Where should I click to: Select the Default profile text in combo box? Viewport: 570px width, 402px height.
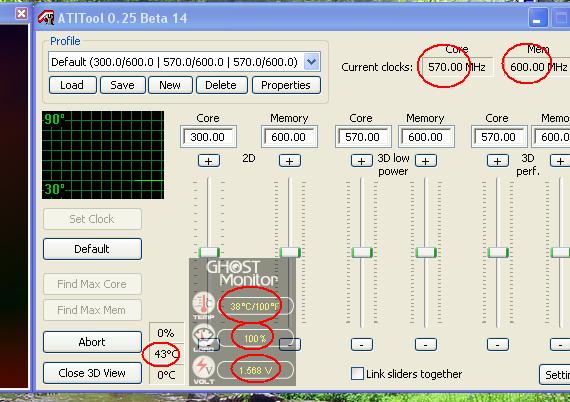point(174,62)
